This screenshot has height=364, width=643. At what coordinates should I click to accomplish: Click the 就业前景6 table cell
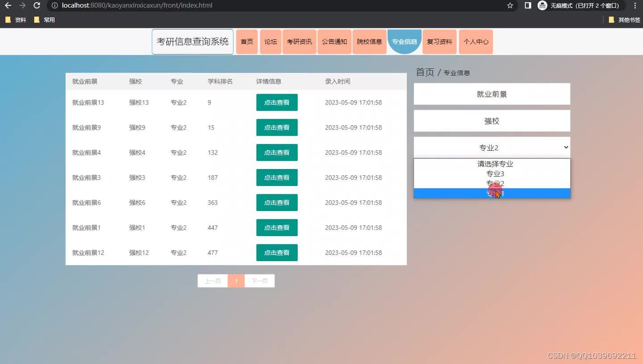coord(87,202)
